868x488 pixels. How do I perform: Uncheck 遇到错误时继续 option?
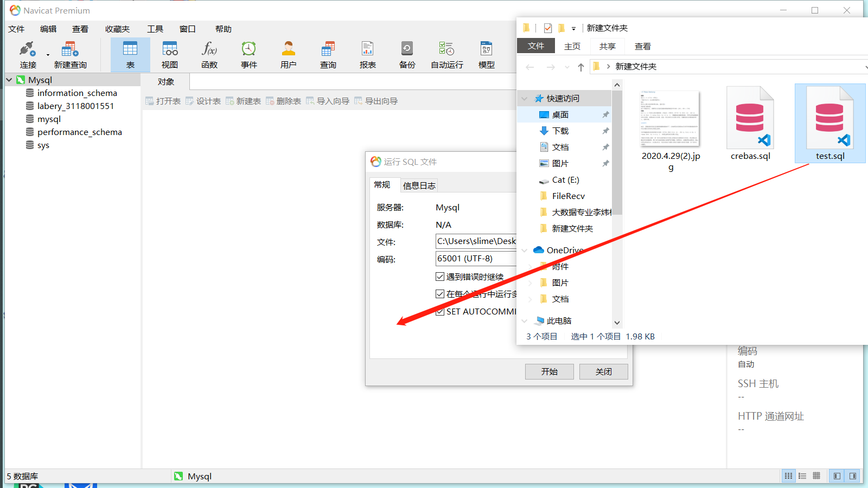440,276
